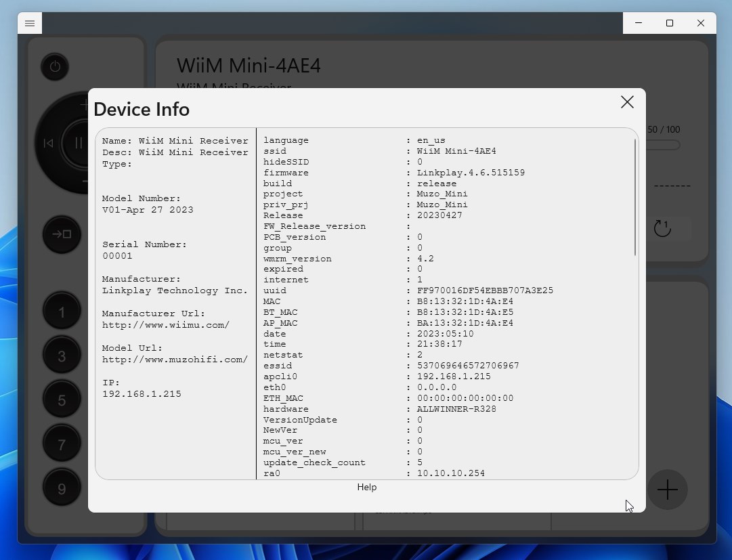Click the hardware value ALLWINNER-R328
732x560 pixels.
point(456,409)
